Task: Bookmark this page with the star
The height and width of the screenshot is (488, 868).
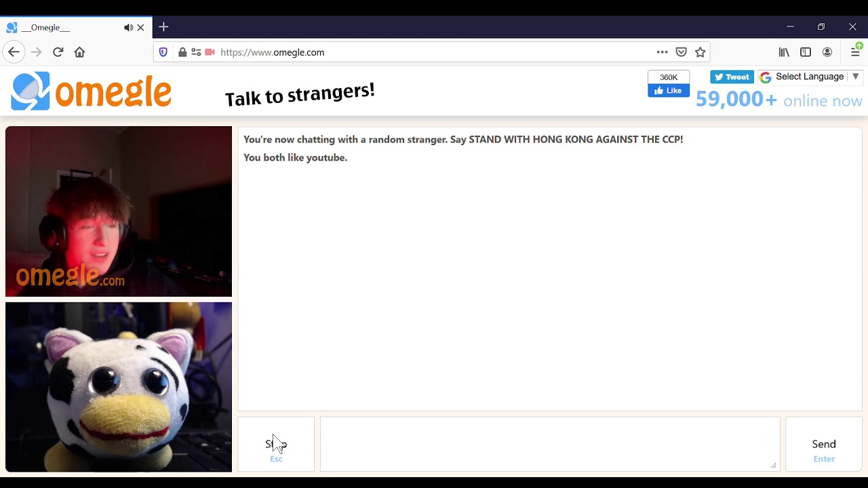Action: point(701,52)
